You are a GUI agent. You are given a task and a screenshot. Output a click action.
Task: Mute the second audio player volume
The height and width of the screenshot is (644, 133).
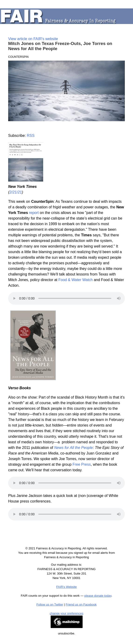pyautogui.click(x=119, y=483)
